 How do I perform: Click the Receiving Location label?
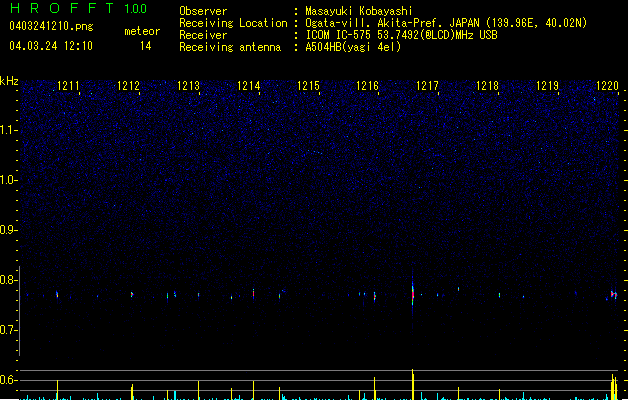pos(233,23)
